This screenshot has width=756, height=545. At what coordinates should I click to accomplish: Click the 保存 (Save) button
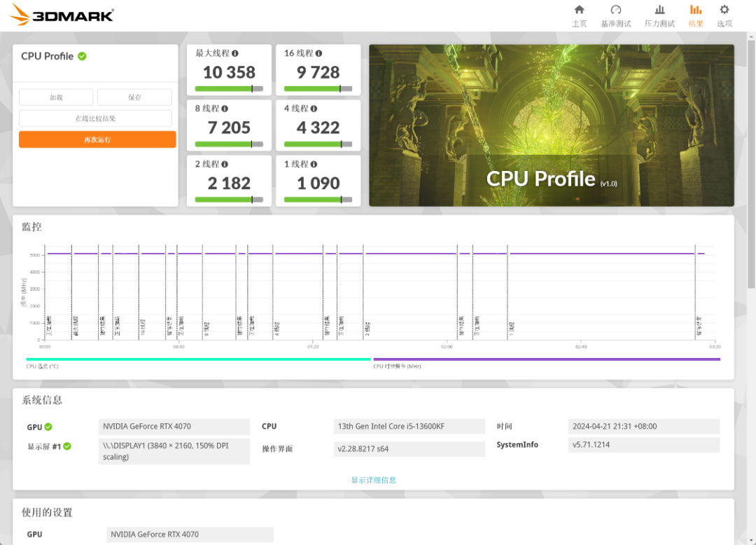coord(134,97)
